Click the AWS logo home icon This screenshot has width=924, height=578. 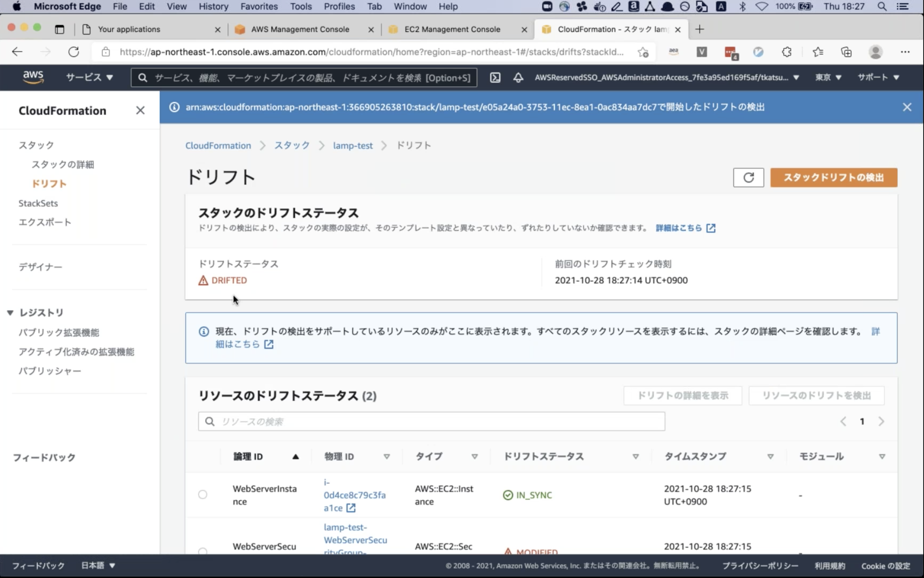pos(33,77)
